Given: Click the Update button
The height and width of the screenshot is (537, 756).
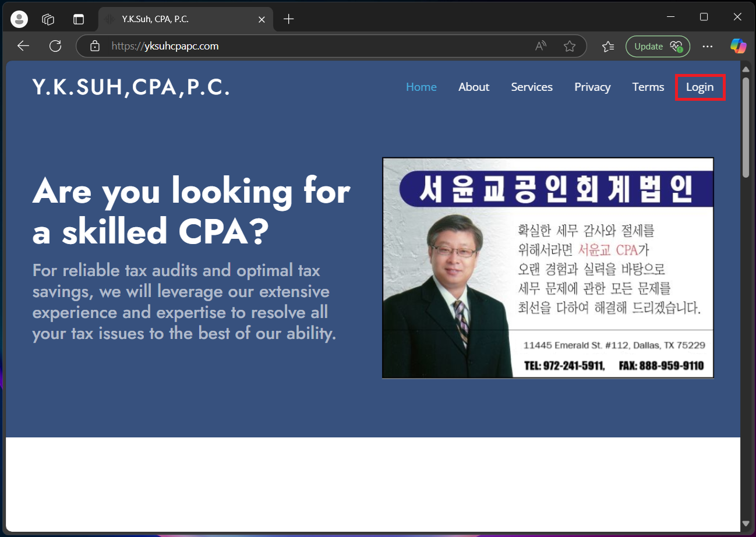Looking at the screenshot, I should tap(658, 46).
